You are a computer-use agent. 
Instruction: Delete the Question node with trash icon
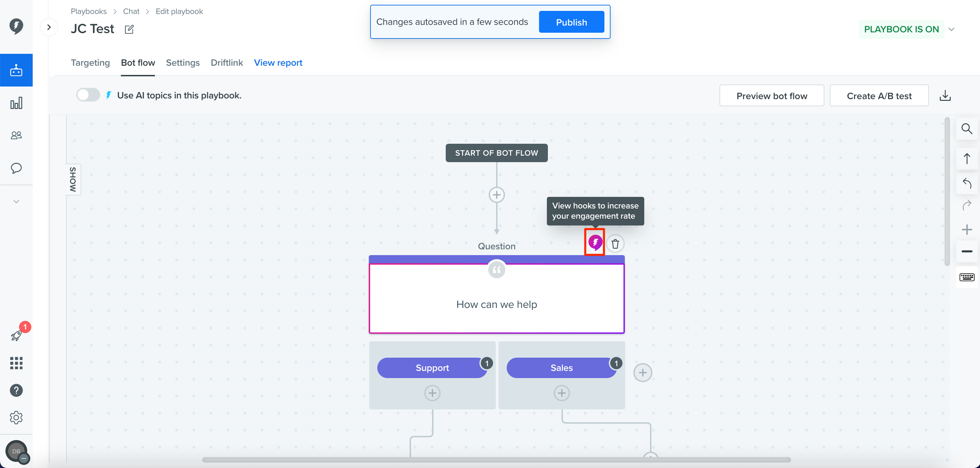615,244
